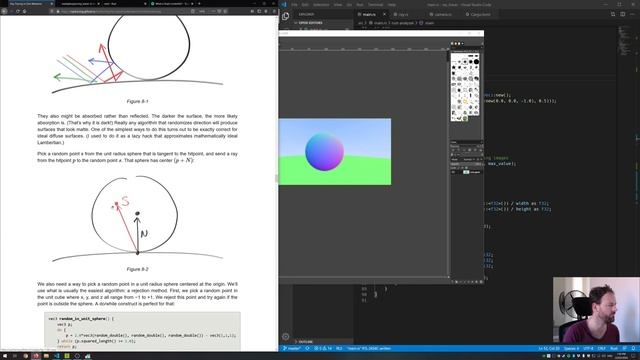Viewport: 640px width, 360px height.
Task: Click the browser Home button
Action: click(x=24, y=11)
